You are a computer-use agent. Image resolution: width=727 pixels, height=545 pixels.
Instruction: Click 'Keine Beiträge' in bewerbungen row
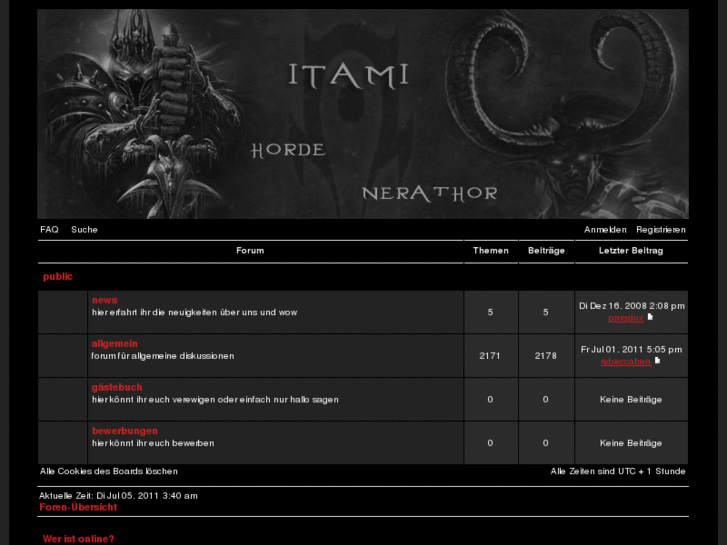click(x=631, y=443)
